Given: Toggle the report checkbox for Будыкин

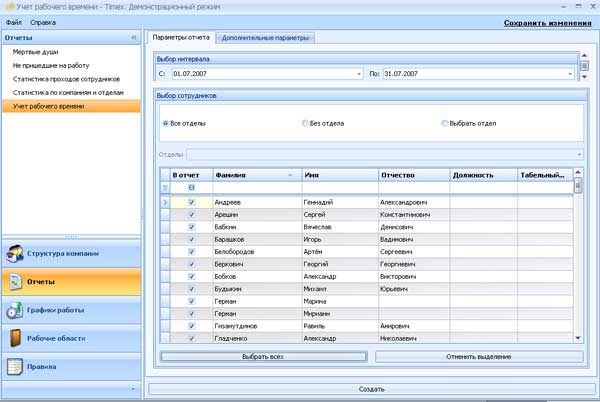Looking at the screenshot, I should tap(192, 289).
